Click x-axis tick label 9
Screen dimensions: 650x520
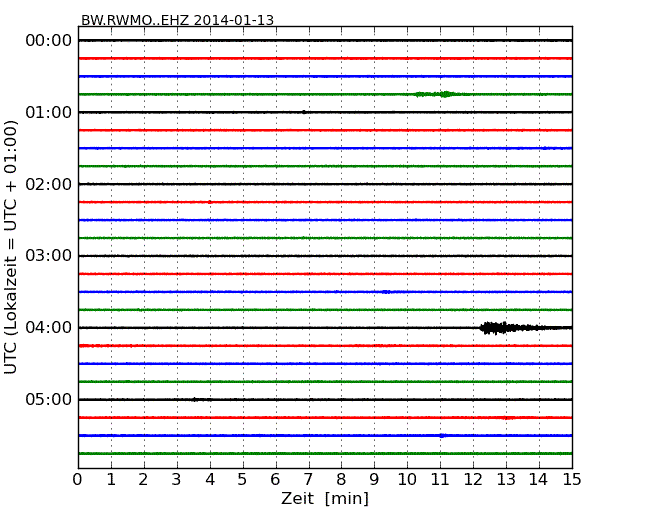374,480
